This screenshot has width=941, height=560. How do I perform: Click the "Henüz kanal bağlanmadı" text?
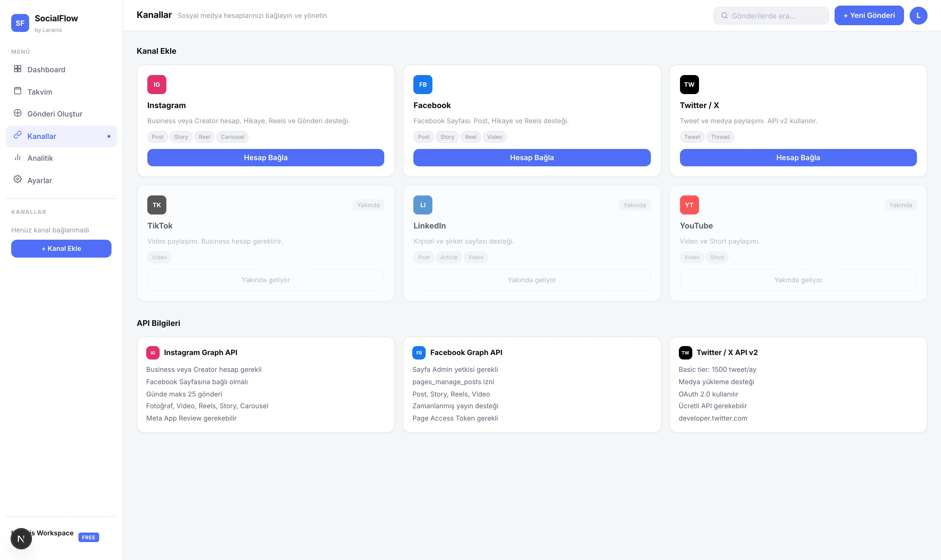point(50,230)
